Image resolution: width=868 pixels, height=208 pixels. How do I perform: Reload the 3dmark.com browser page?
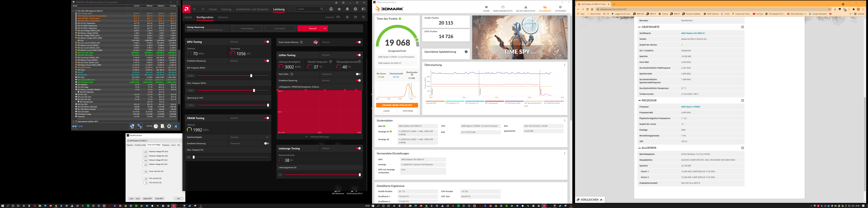tap(587, 9)
